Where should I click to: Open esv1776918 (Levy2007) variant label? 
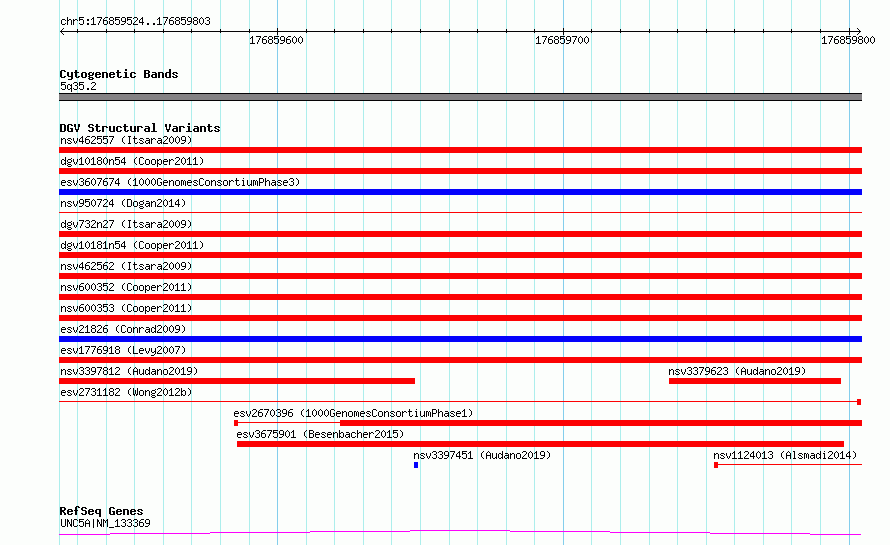click(x=123, y=350)
